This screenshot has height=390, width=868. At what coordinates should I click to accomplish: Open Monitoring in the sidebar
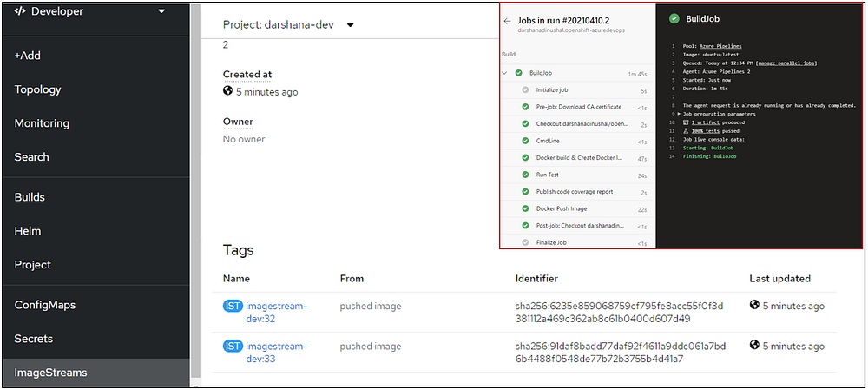(x=42, y=123)
